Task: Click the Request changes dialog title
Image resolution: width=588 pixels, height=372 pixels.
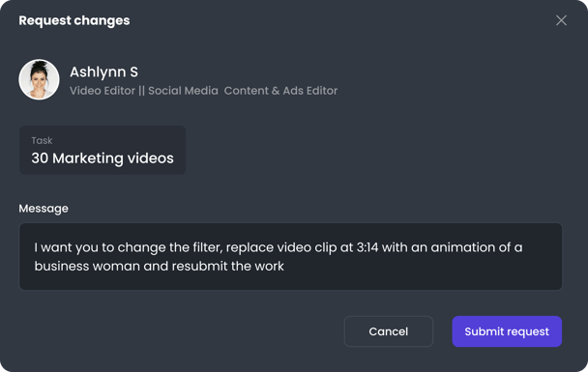Action: 74,20
